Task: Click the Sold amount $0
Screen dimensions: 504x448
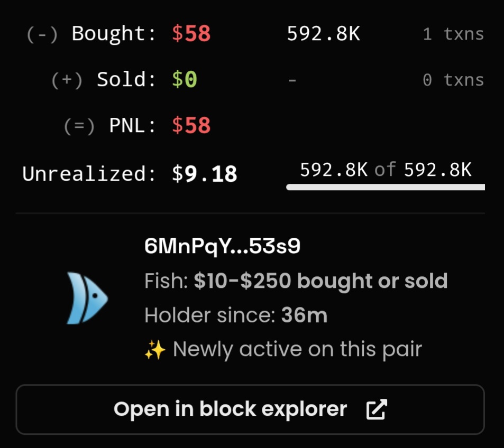Action: pyautogui.click(x=185, y=80)
